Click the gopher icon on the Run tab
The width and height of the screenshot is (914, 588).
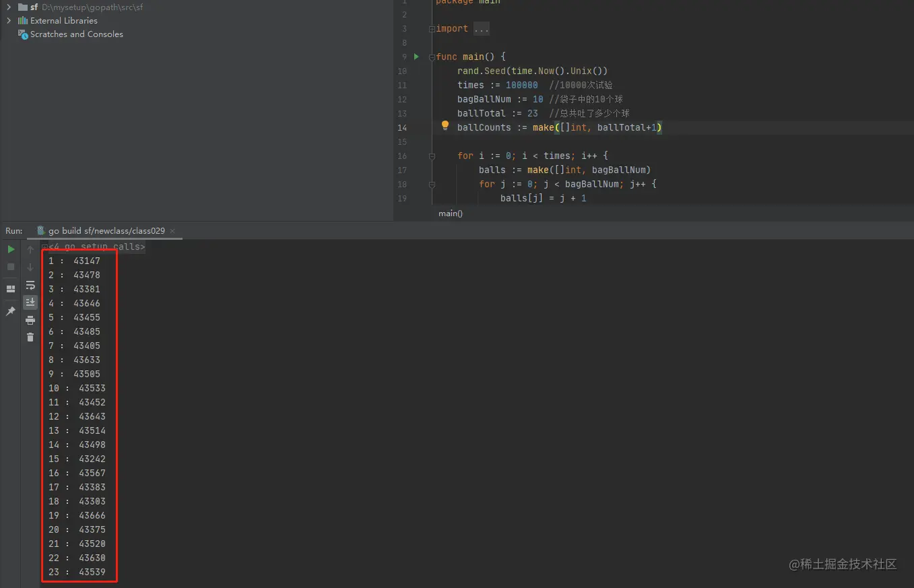point(41,230)
